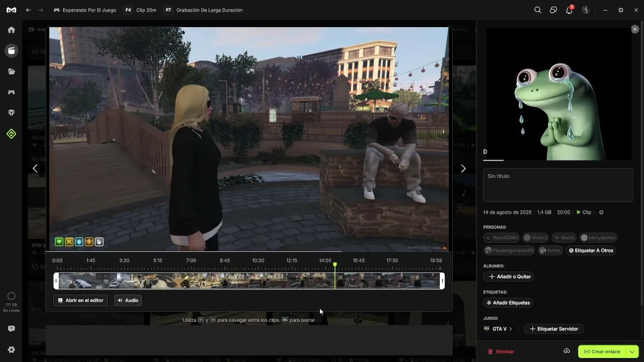
Task: Delete clip with Eliminar
Action: coord(501,351)
